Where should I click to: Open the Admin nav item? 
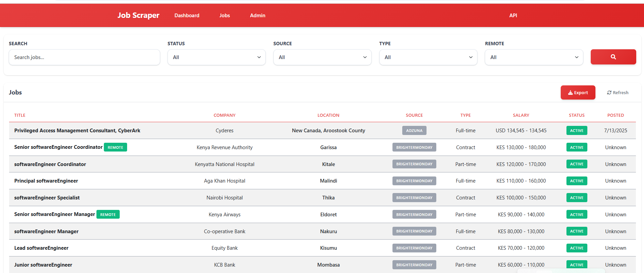click(x=258, y=16)
